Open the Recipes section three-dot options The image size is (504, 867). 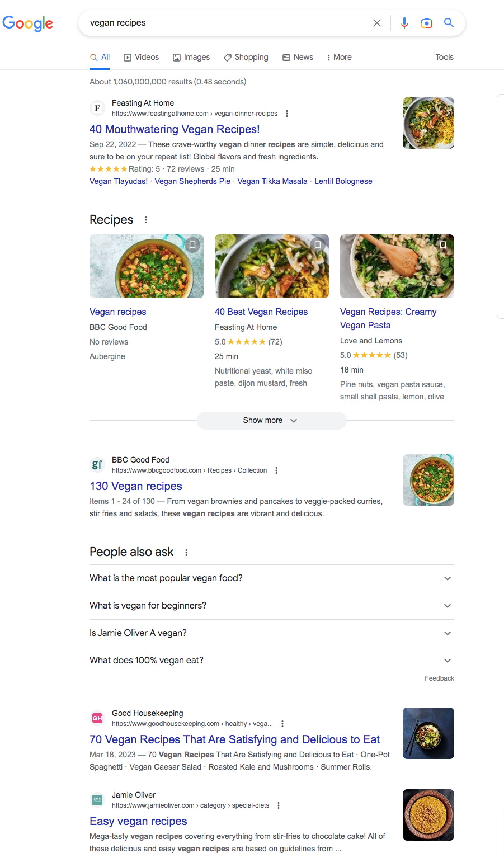coord(146,220)
